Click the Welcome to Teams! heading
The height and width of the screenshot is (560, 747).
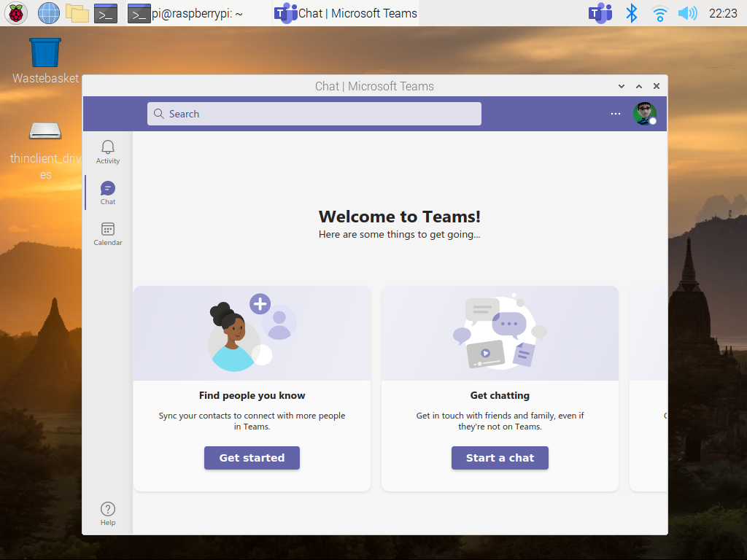point(399,217)
